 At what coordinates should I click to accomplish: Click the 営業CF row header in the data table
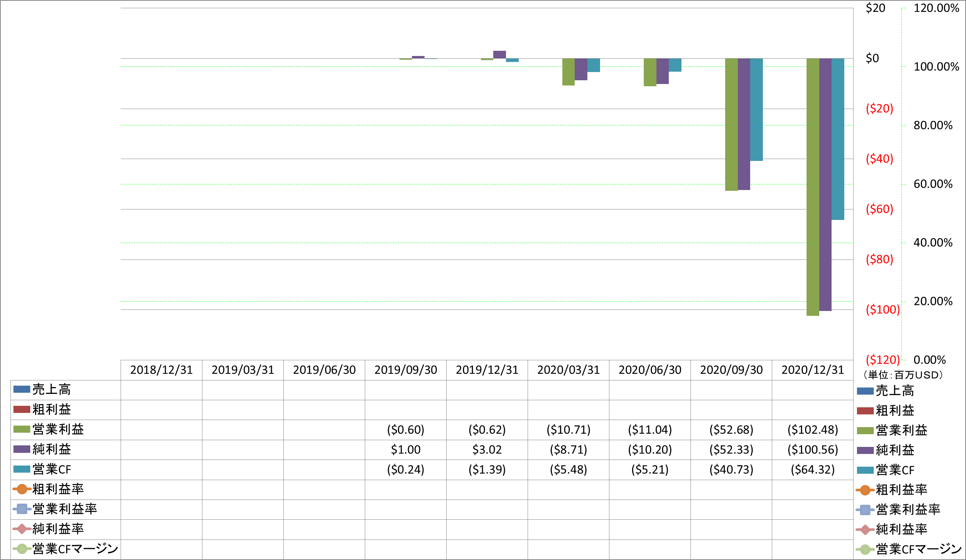click(x=66, y=470)
